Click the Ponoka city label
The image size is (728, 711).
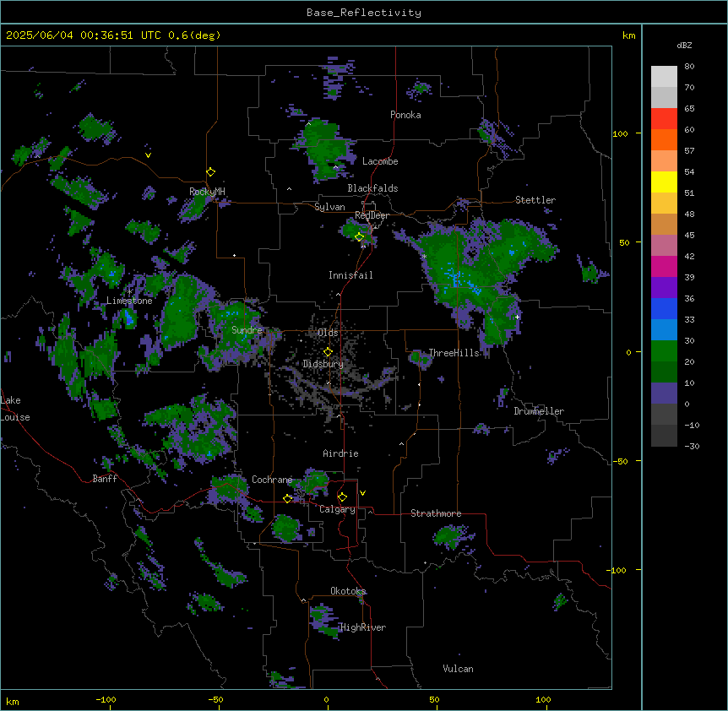pyautogui.click(x=405, y=115)
